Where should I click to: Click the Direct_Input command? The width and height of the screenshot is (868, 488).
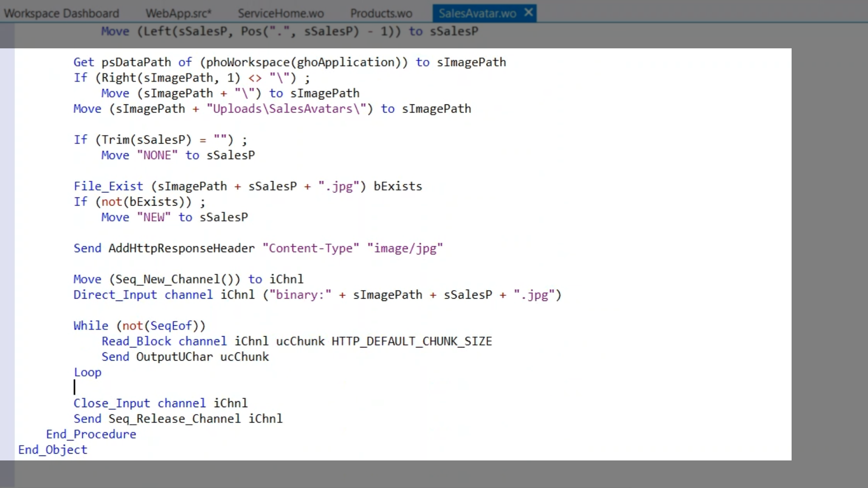coord(115,295)
